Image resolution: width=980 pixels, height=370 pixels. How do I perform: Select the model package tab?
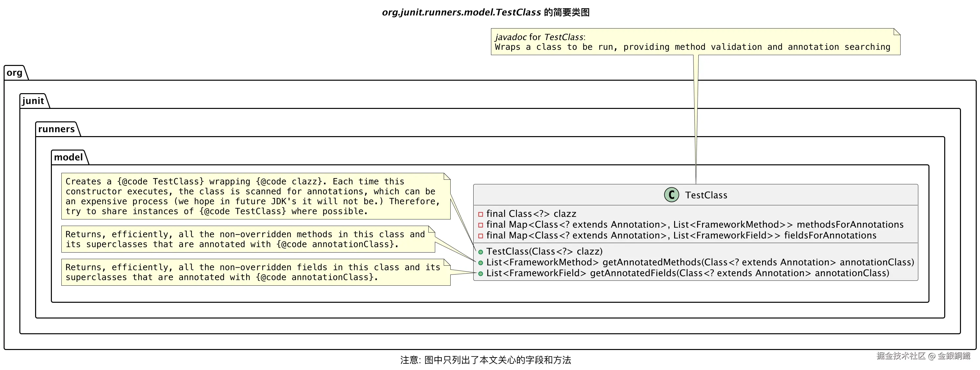point(69,157)
